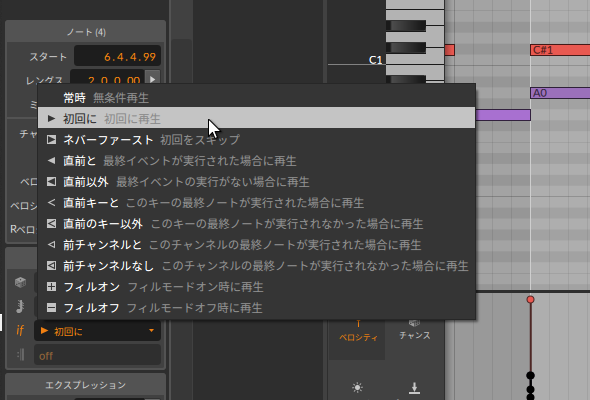Expand the レングス field arrow button

152,79
